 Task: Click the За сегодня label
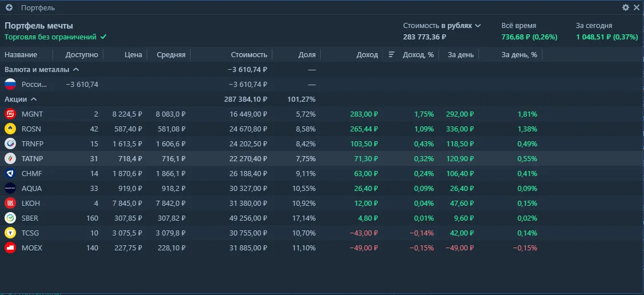[x=594, y=26]
